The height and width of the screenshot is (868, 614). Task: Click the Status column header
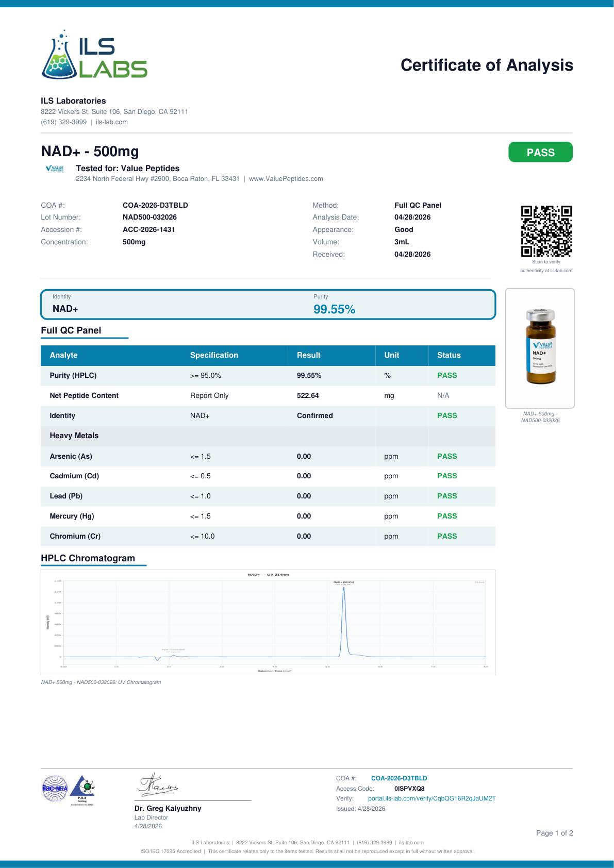tap(449, 355)
